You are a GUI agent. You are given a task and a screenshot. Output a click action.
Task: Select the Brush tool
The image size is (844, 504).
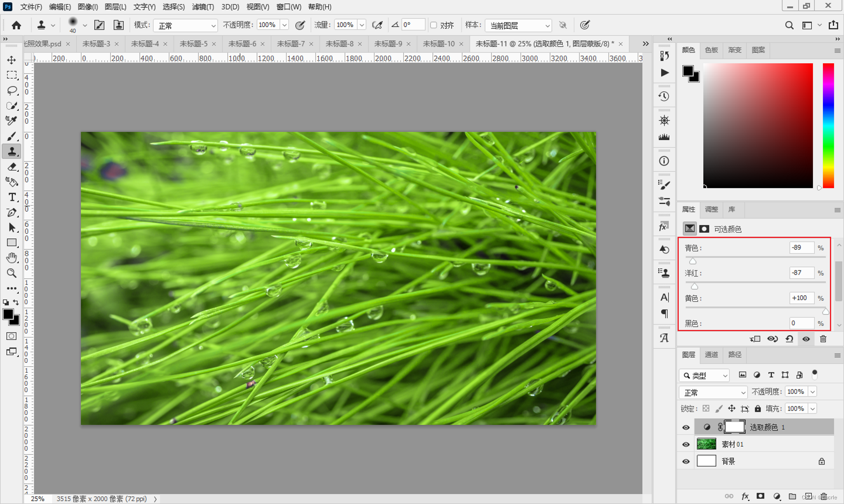click(12, 136)
